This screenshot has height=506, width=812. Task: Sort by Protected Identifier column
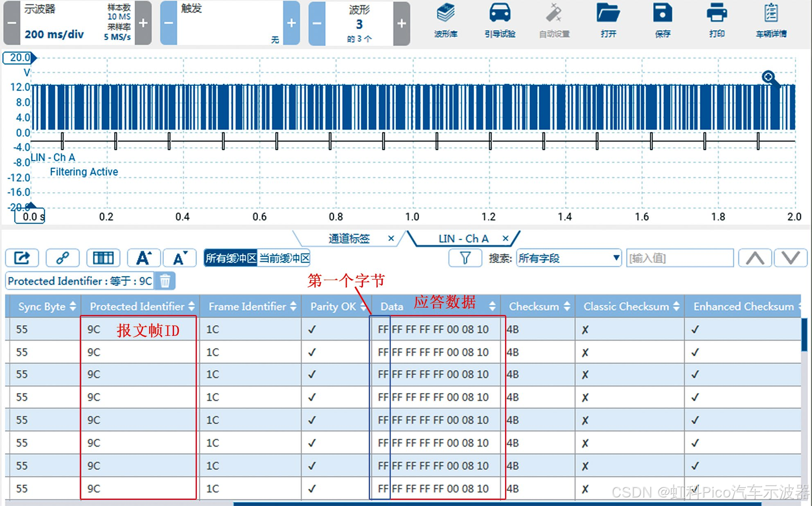tap(191, 306)
